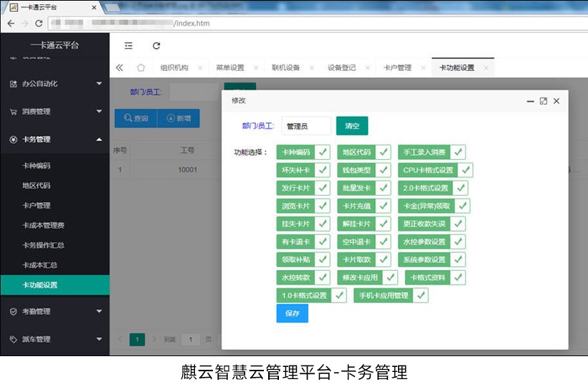The width and height of the screenshot is (588, 387).
Task: Click the sidebar collapse menu icon
Action: pyautogui.click(x=128, y=45)
